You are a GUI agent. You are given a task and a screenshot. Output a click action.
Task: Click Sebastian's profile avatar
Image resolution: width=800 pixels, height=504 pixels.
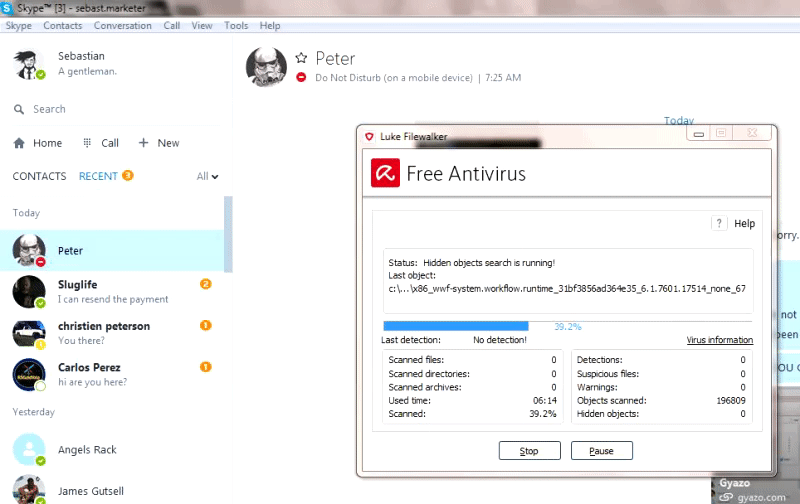point(29,65)
